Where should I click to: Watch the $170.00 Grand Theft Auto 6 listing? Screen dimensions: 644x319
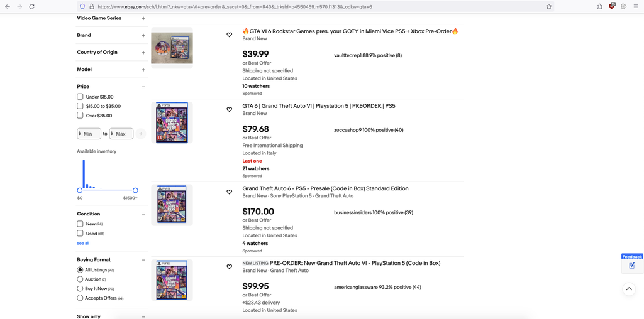tap(229, 192)
